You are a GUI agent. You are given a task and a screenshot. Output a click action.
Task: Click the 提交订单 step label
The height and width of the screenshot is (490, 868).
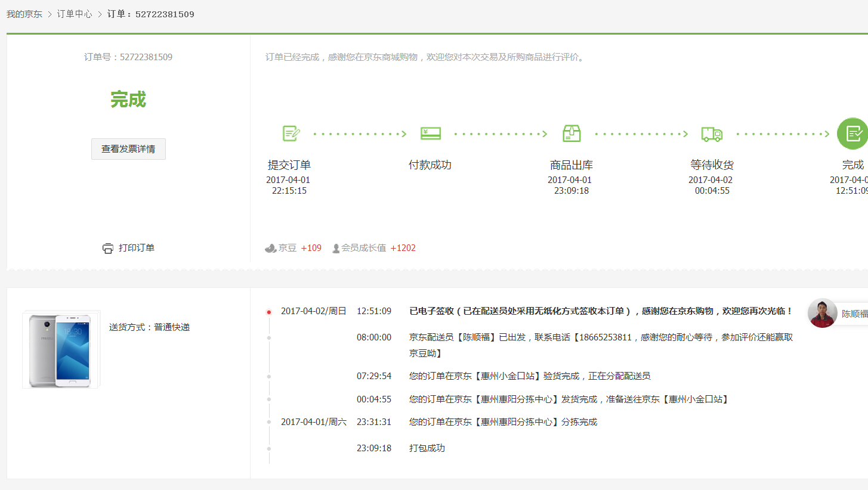pos(289,165)
